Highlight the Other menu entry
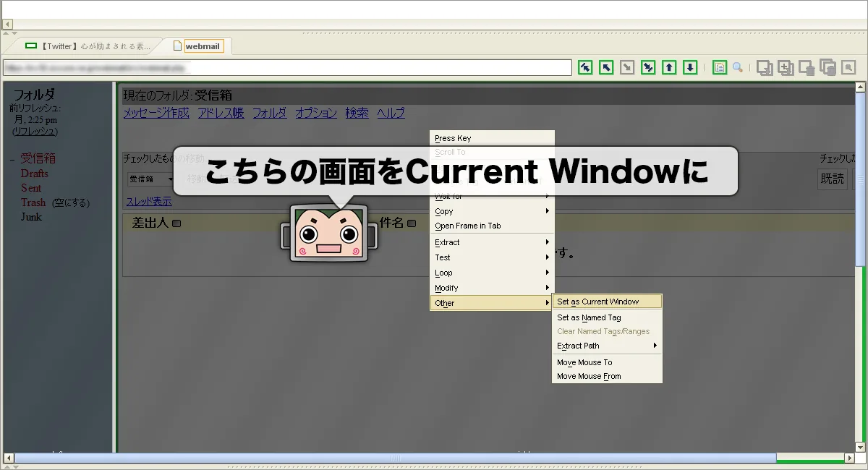 [492, 303]
